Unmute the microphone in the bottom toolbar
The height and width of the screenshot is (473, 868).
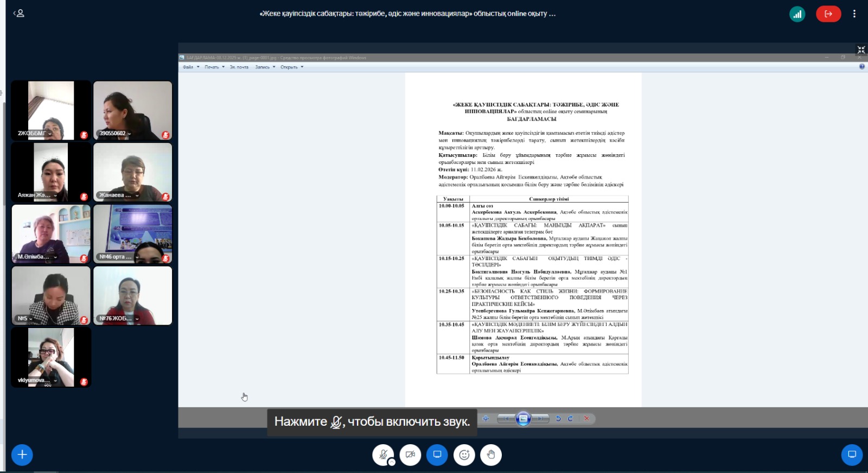(382, 455)
